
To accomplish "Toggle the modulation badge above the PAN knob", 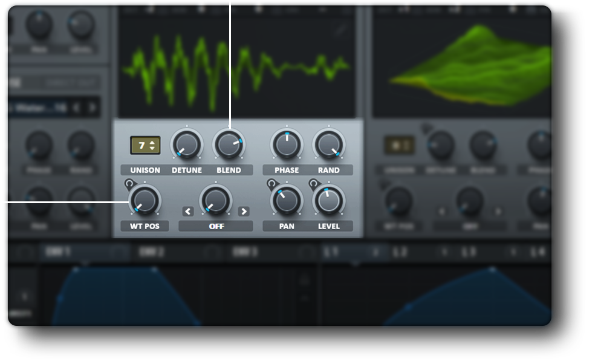I will [271, 183].
